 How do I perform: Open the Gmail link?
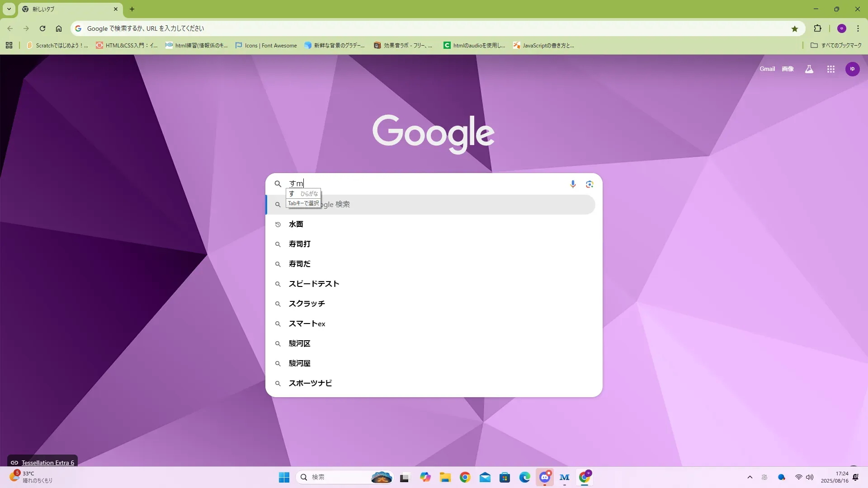767,69
